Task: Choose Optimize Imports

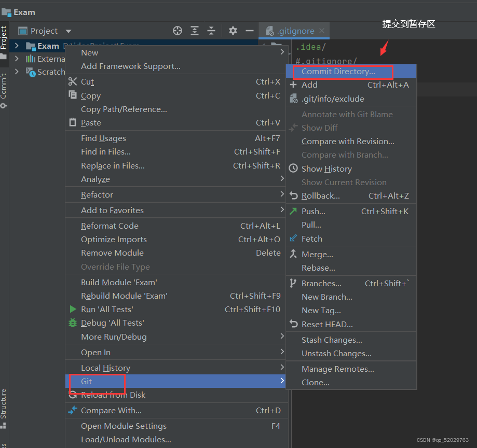Action: [x=176, y=239]
